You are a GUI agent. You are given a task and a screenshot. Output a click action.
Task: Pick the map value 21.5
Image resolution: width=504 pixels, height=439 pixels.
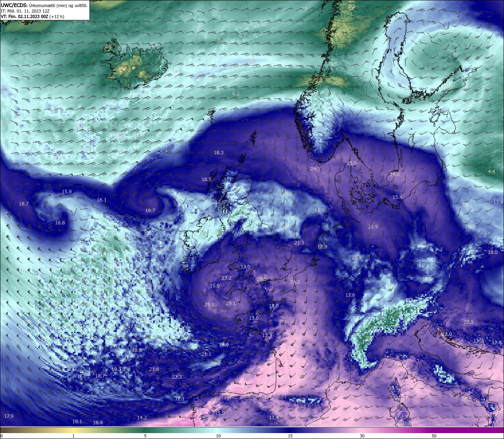[x=299, y=243]
